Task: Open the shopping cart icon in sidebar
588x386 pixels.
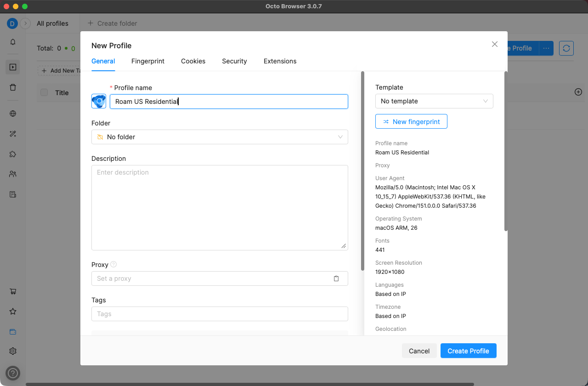Action: point(13,291)
